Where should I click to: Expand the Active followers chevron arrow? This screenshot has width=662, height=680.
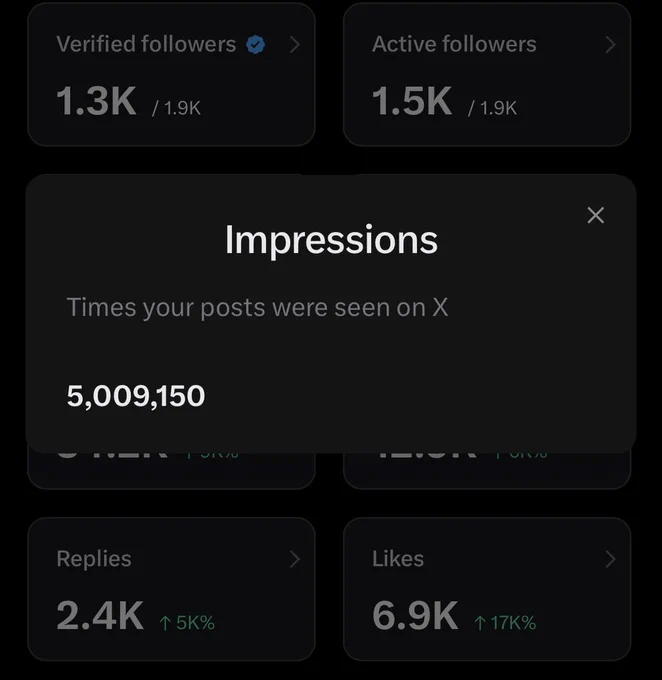point(610,45)
